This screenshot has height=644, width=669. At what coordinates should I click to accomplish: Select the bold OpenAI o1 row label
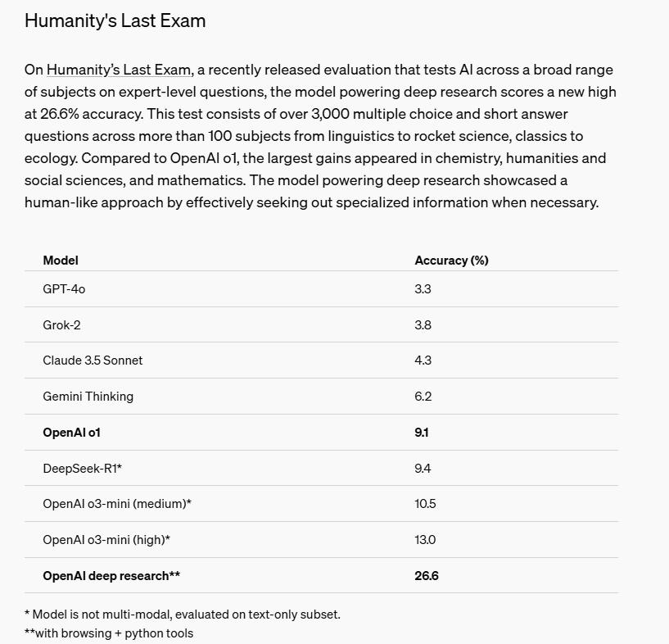pyautogui.click(x=71, y=433)
